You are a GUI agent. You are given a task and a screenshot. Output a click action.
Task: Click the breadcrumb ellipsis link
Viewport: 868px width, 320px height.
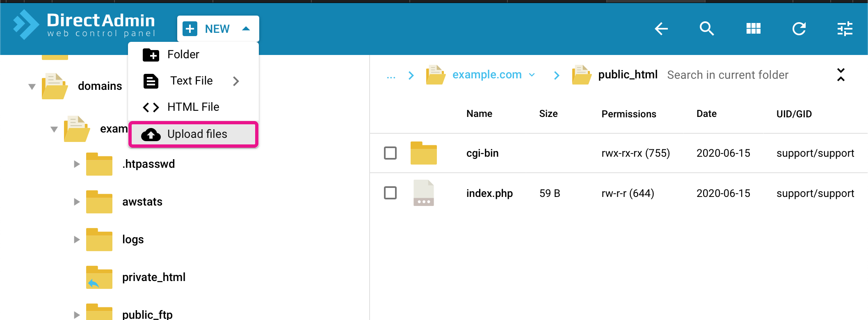[391, 76]
